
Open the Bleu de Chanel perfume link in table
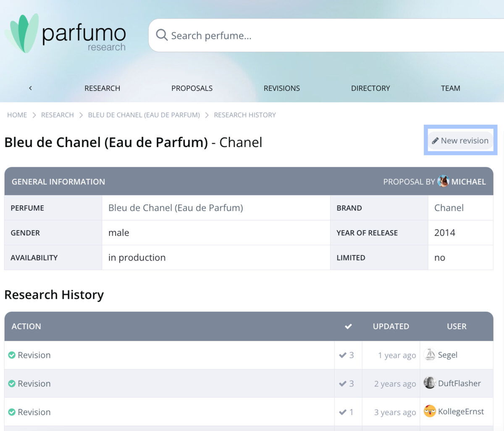tap(176, 208)
